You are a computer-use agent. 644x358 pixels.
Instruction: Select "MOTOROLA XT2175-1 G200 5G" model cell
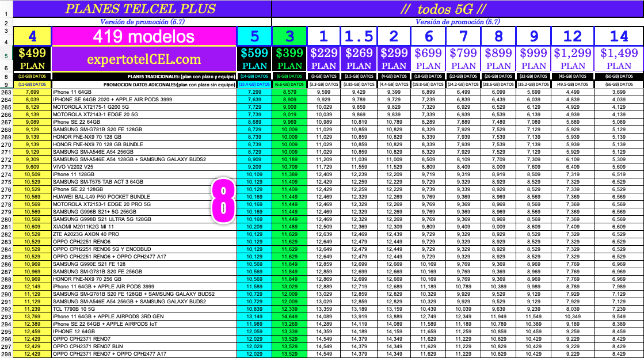[144, 107]
